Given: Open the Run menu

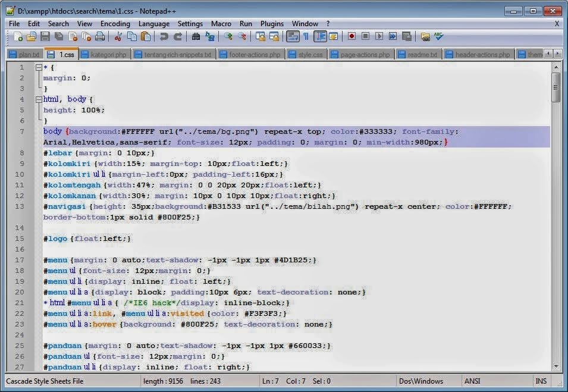Looking at the screenshot, I should point(246,24).
